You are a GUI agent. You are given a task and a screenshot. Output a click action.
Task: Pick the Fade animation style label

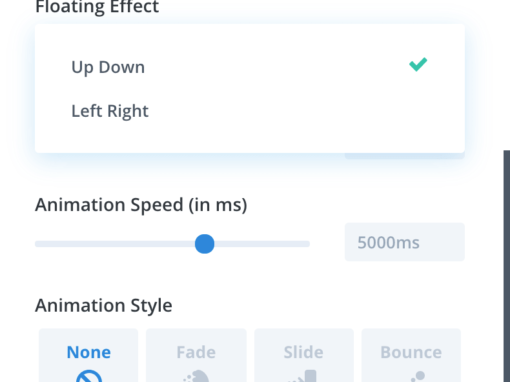coord(196,352)
